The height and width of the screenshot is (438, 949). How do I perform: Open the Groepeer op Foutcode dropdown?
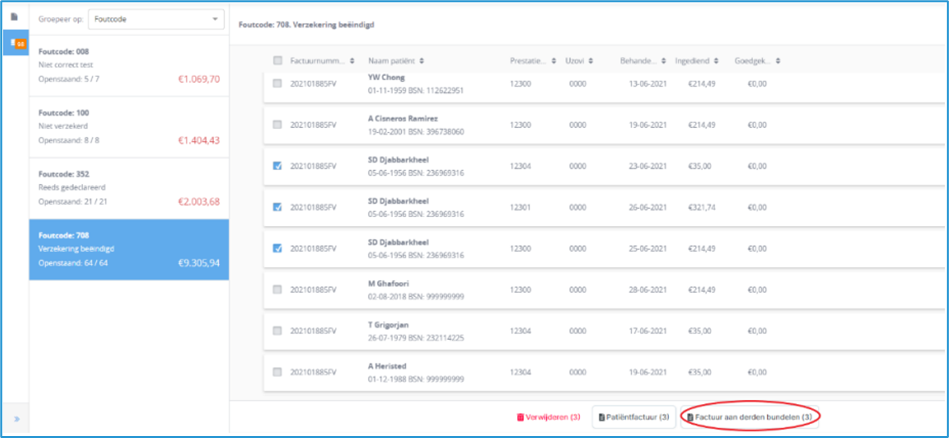(156, 18)
